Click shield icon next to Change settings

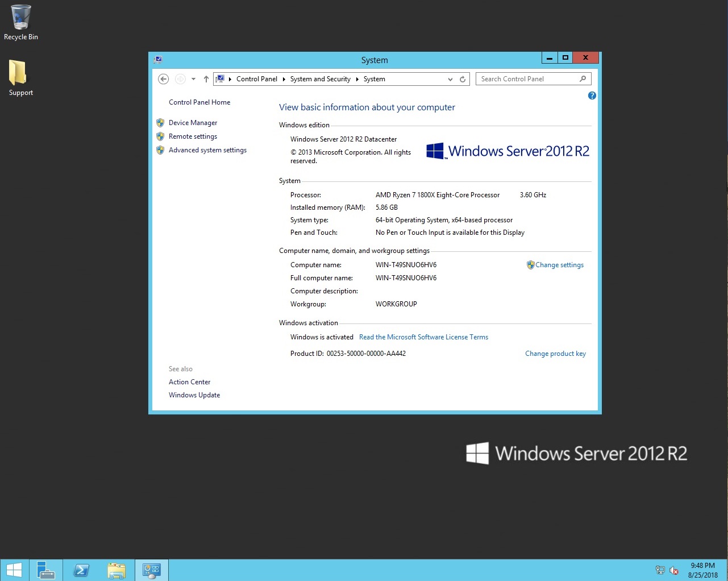(x=530, y=265)
